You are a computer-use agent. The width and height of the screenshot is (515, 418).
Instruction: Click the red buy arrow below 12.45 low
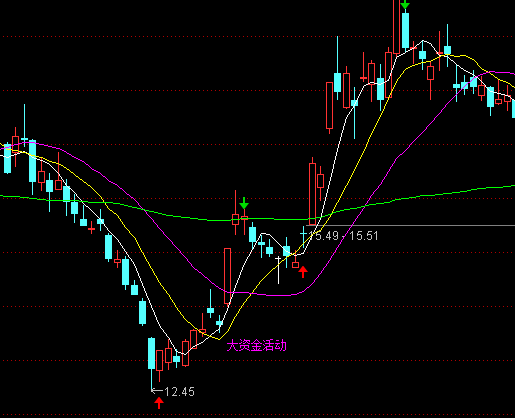[x=159, y=403]
